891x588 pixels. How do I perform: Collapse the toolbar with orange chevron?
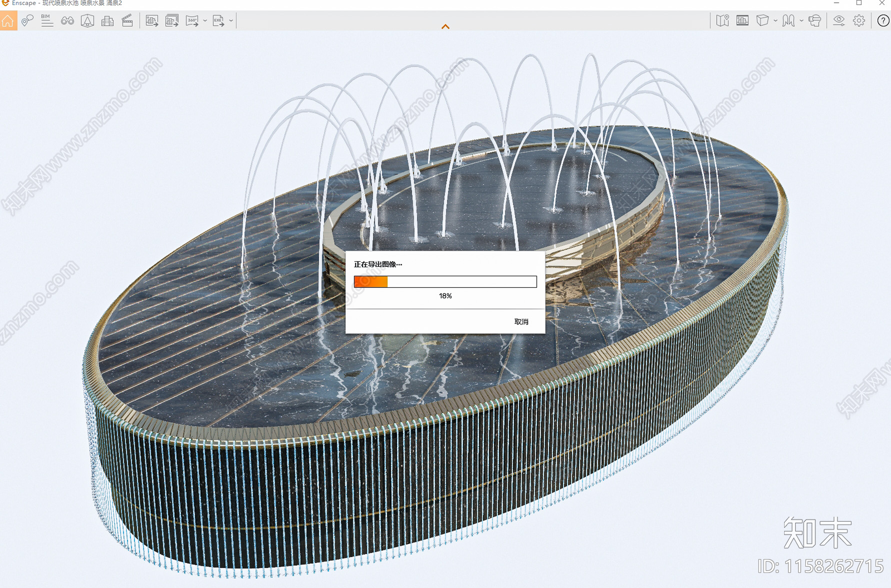pyautogui.click(x=445, y=27)
